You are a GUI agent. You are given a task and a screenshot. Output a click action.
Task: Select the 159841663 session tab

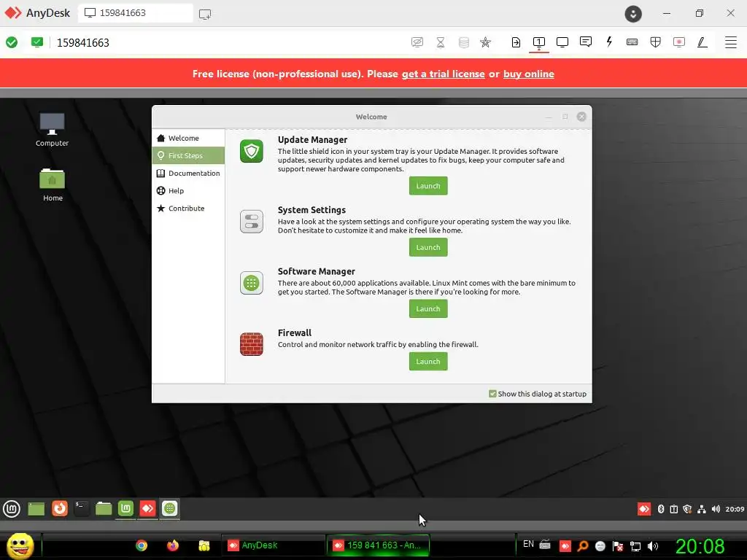[136, 13]
